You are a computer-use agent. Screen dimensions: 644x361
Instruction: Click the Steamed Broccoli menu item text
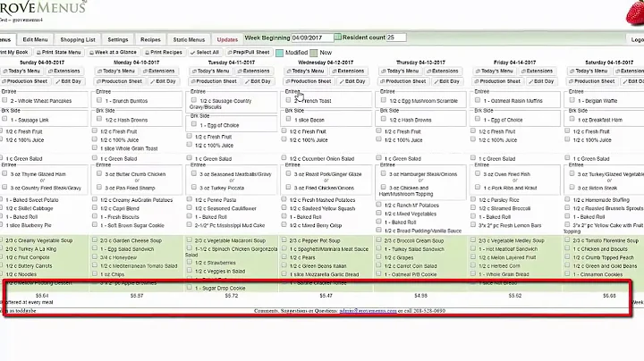[x=503, y=208]
